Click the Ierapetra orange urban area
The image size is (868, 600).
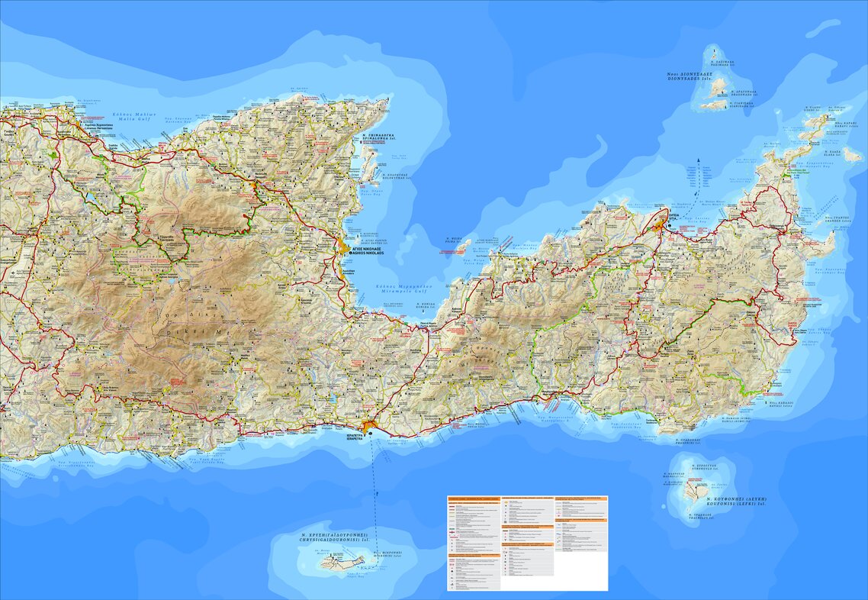pos(370,427)
